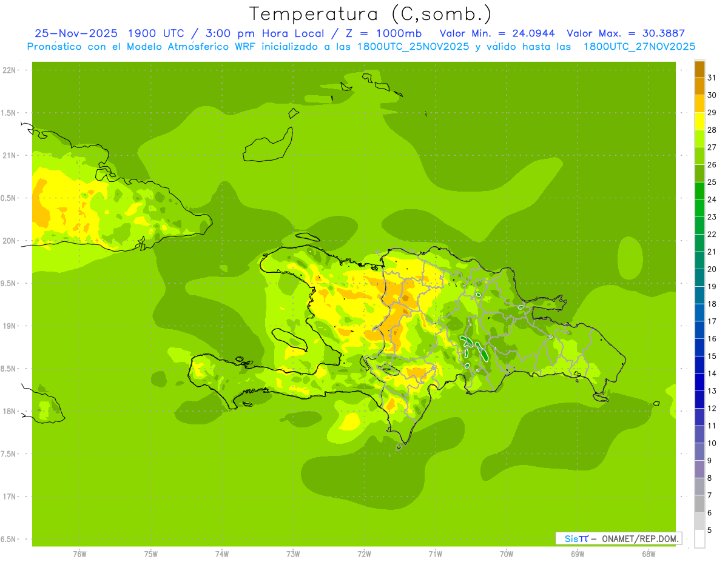Pick legend swatch between 12 and 13
Viewport: 728px width, 562px height.
click(x=699, y=400)
